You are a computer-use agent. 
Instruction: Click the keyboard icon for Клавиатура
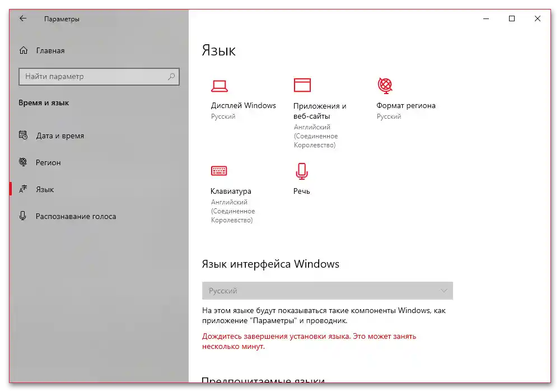pos(219,171)
